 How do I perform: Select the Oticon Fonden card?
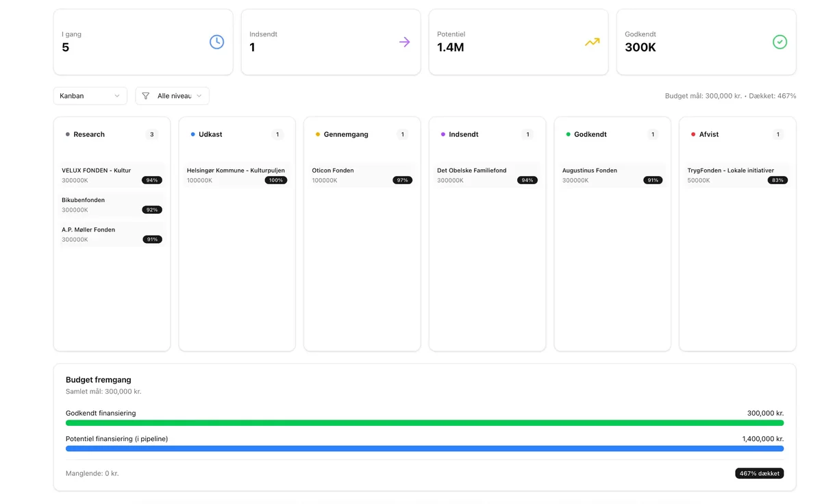point(362,175)
